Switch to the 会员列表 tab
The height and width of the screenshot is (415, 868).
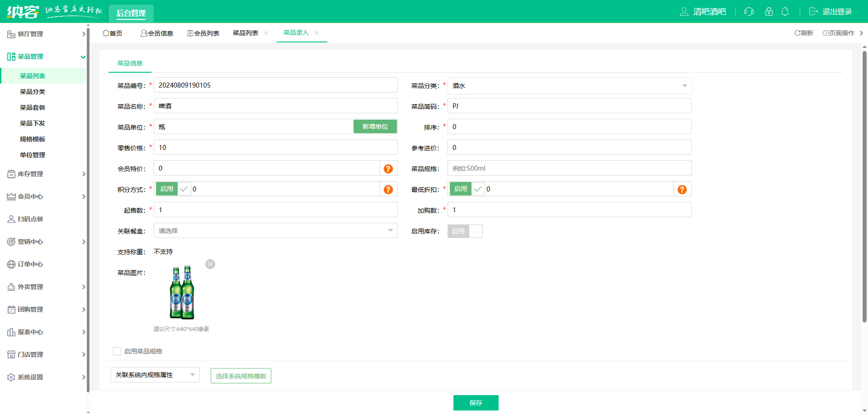pos(203,33)
